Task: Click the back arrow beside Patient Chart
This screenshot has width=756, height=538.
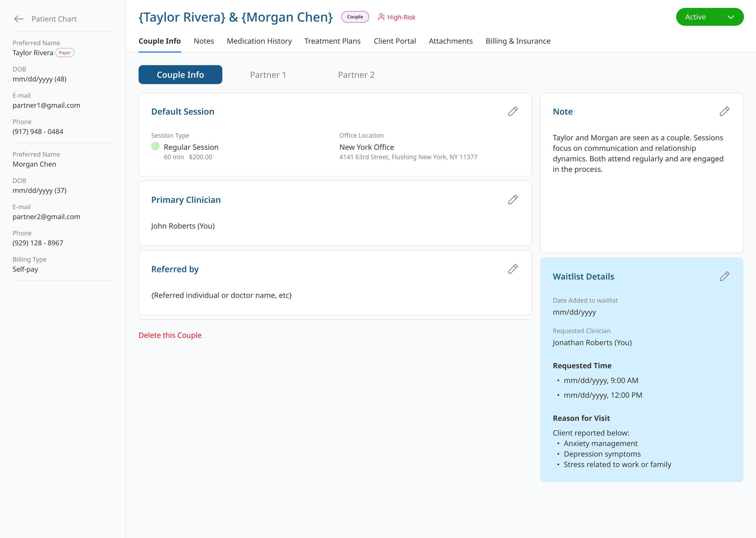Action: click(19, 19)
